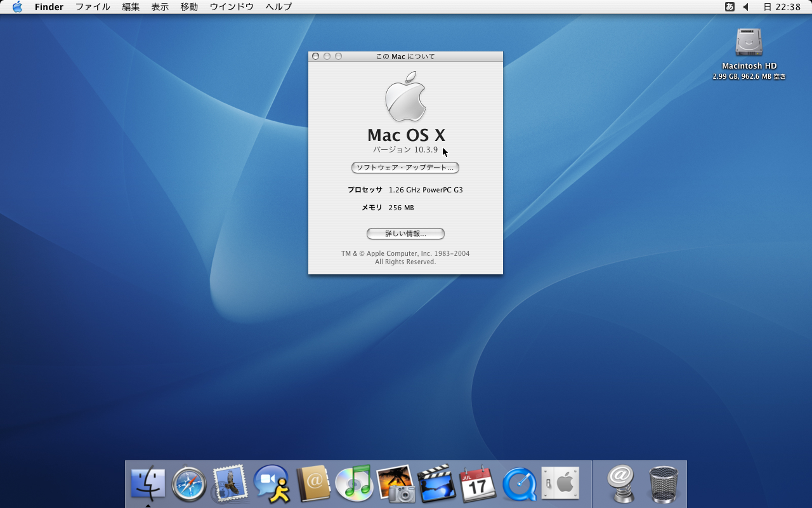
Task: Click the 256 MB memory value
Action: coord(401,208)
